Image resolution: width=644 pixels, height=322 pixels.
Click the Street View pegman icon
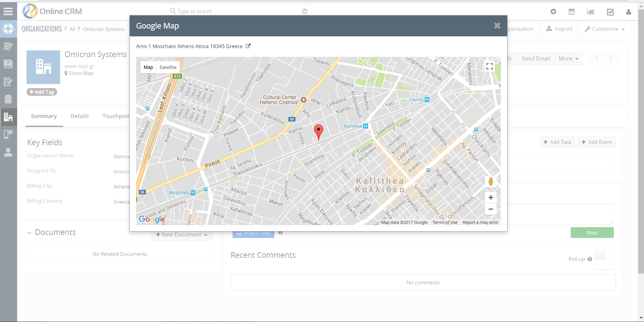tap(491, 182)
